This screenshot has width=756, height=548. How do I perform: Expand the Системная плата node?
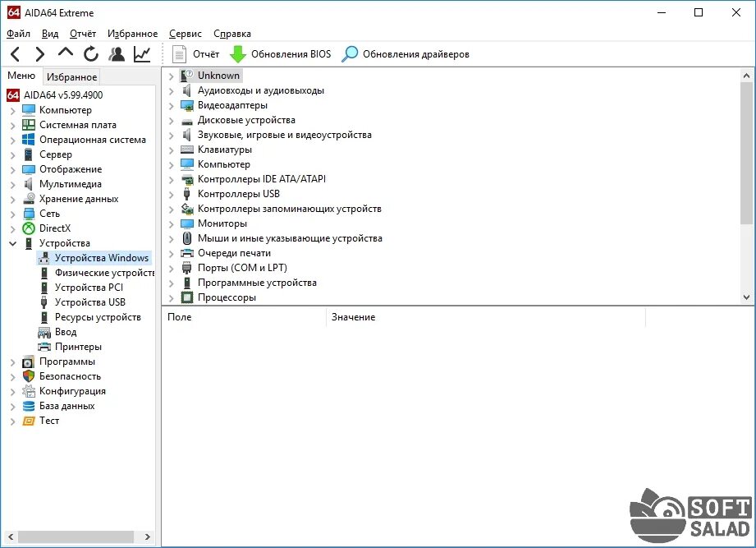pos(12,126)
